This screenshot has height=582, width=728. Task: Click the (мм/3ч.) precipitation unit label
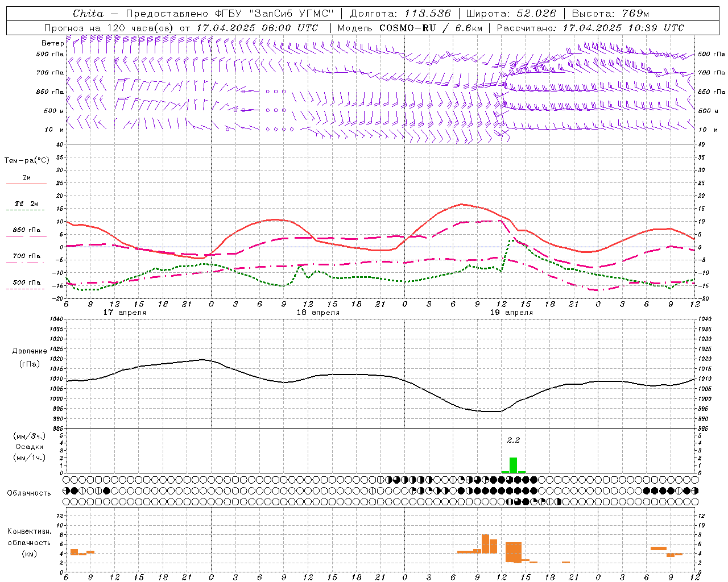[30, 436]
